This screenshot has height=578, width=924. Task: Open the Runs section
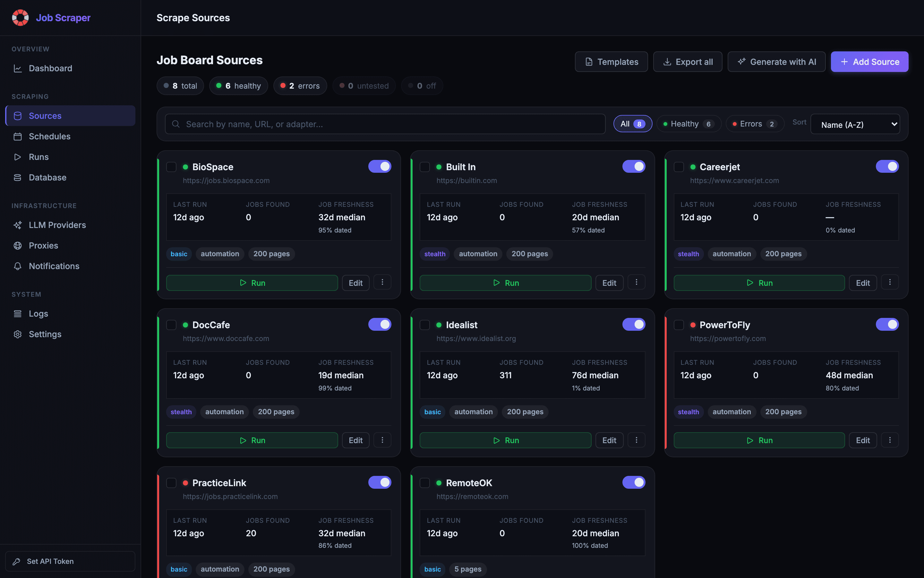(x=70, y=157)
